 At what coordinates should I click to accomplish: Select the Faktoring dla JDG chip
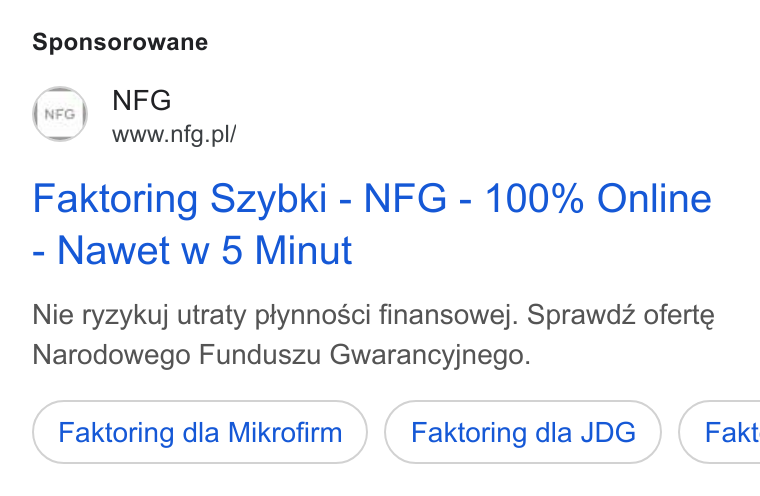tap(523, 432)
